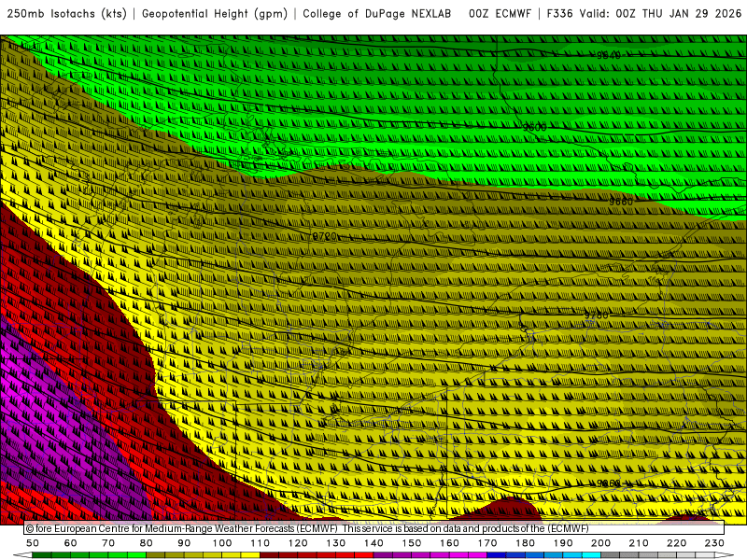747x560 pixels.
Task: Click the 220 value on the color scale
Action: 676,543
